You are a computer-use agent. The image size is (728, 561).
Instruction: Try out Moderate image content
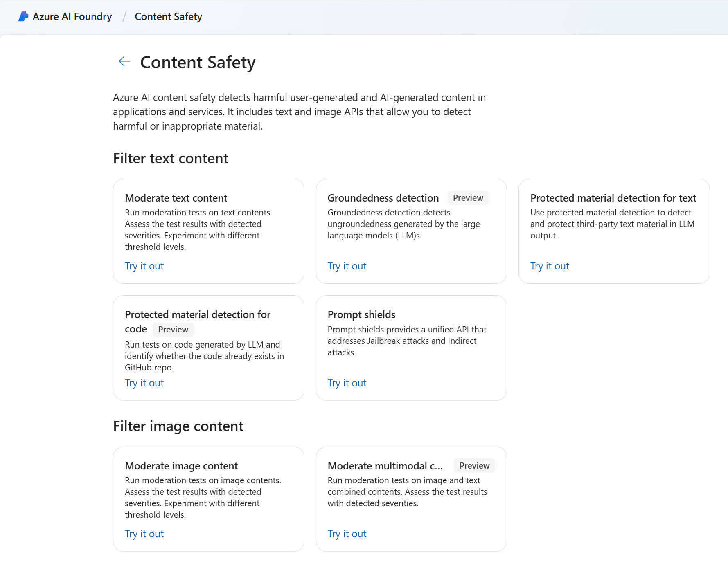click(x=144, y=534)
